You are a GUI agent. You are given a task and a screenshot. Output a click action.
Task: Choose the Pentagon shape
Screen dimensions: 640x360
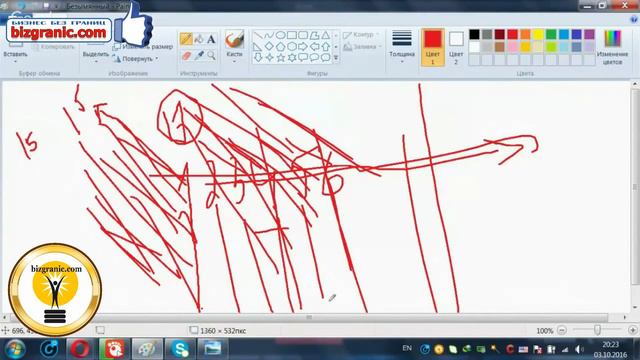coord(280,47)
